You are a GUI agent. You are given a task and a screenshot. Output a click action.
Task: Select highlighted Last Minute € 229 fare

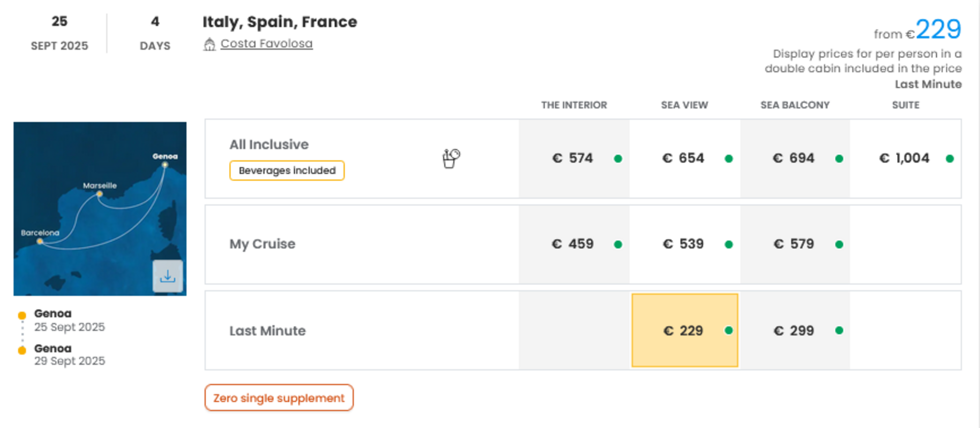point(685,330)
